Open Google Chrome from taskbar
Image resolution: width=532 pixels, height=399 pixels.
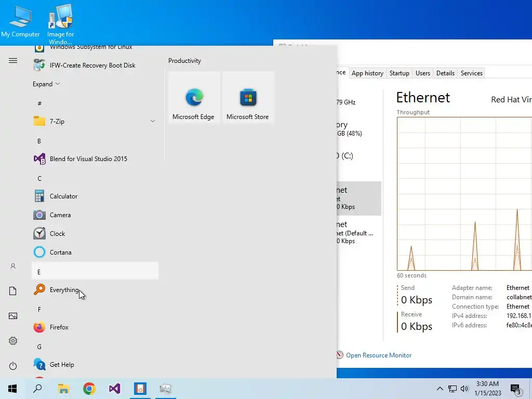(x=89, y=389)
